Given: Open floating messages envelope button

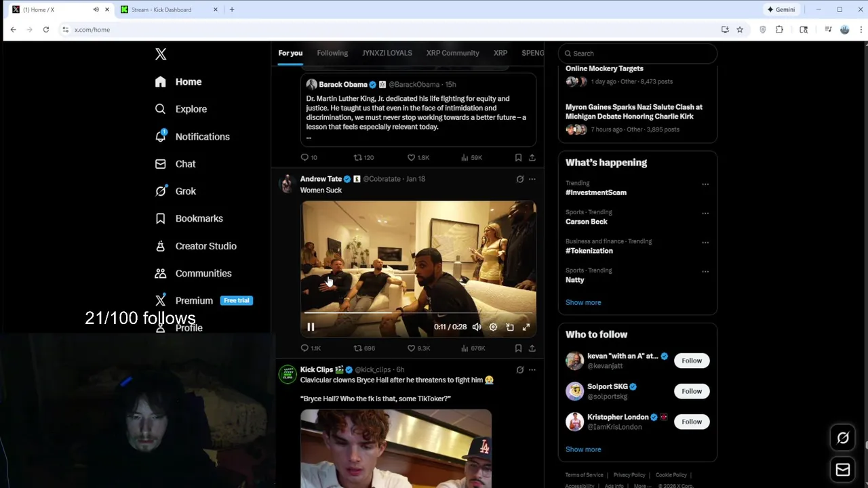Looking at the screenshot, I should (843, 470).
